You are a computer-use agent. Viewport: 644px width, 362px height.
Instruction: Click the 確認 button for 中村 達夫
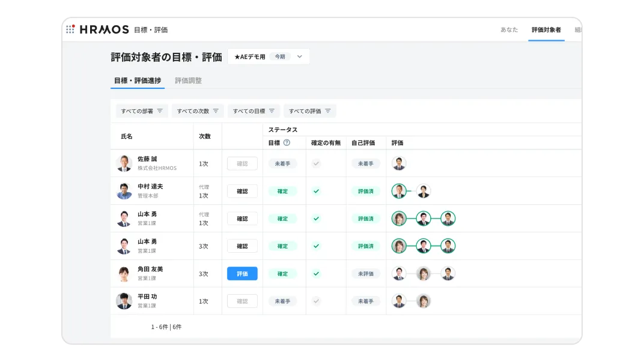point(242,191)
